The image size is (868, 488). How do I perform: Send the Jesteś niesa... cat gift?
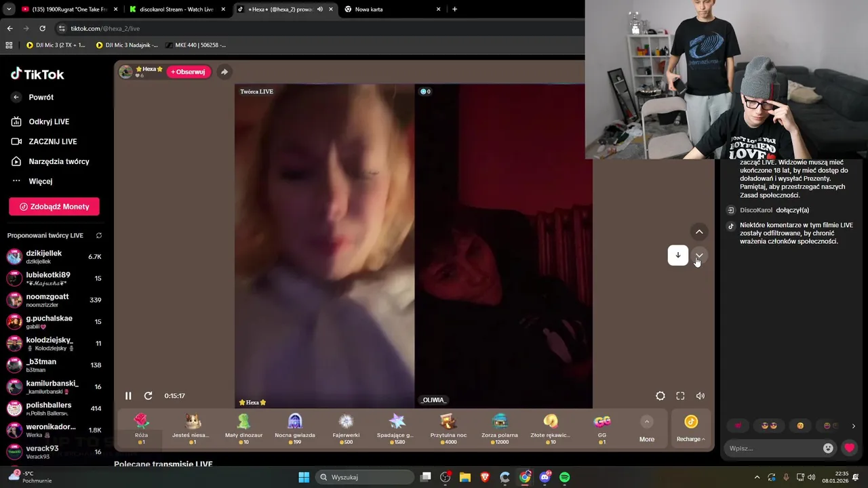click(193, 429)
